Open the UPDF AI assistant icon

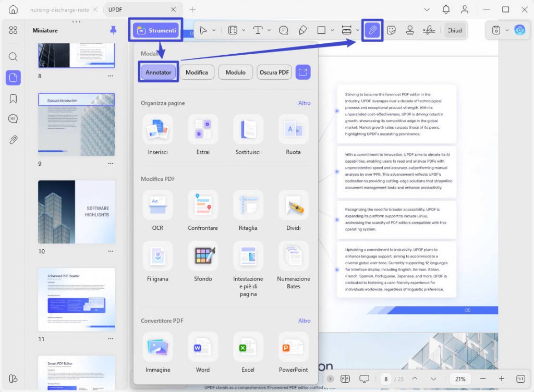(x=520, y=30)
